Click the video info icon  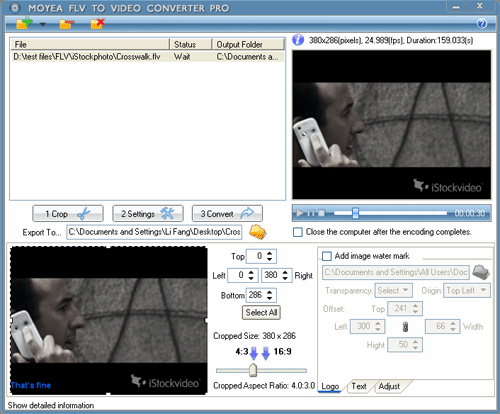(298, 40)
